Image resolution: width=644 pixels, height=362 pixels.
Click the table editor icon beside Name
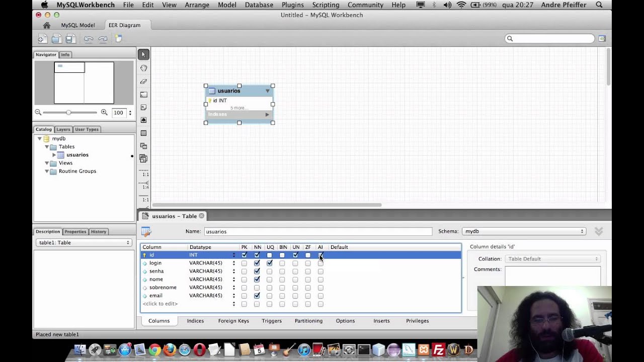pyautogui.click(x=146, y=231)
